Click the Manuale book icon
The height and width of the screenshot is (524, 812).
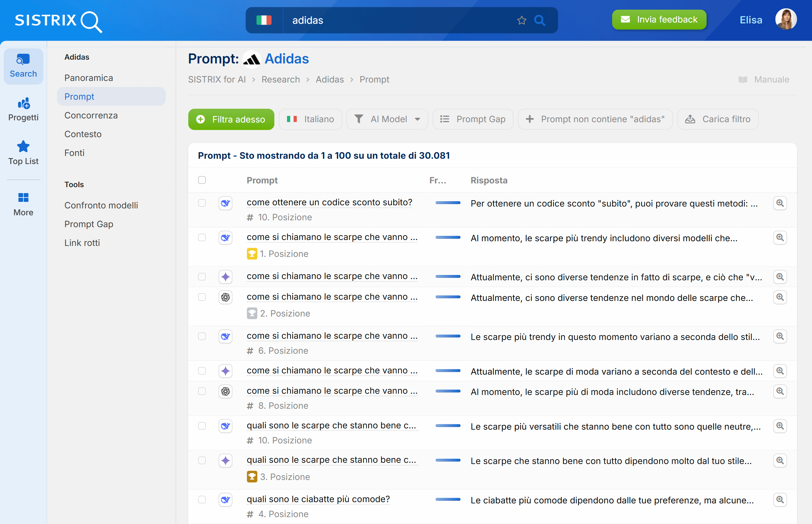point(743,79)
